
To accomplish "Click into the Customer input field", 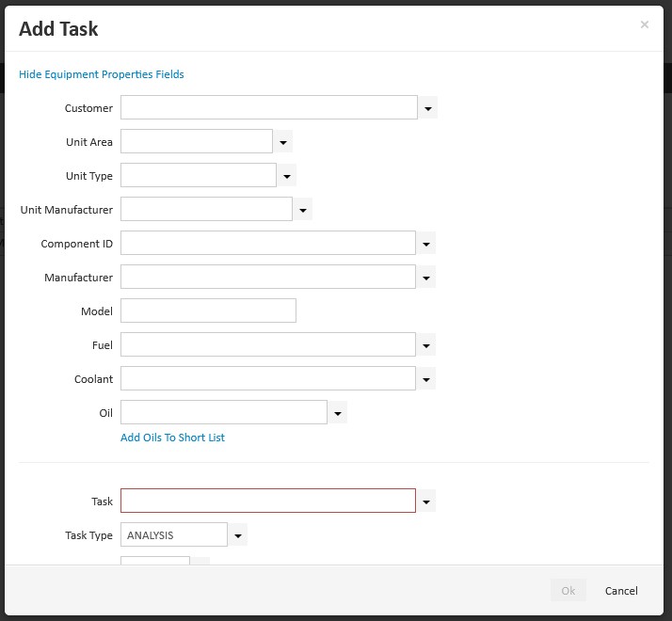I will (x=268, y=108).
